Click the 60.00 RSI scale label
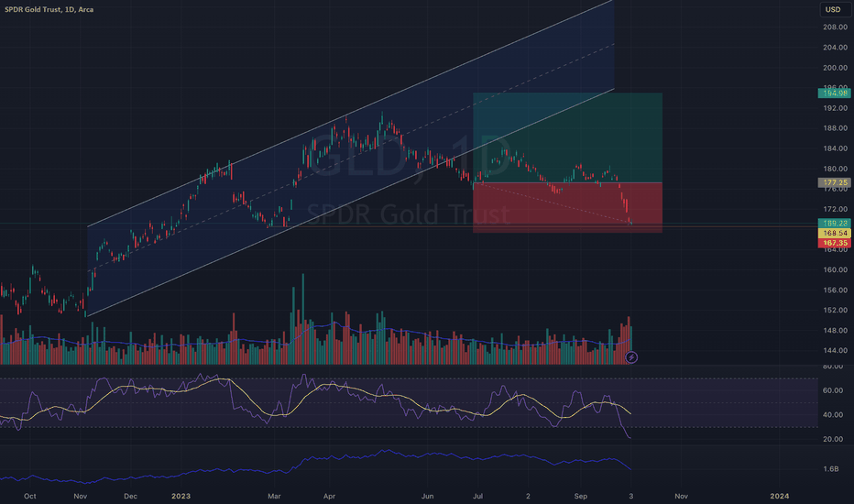The height and width of the screenshot is (504, 854). click(x=833, y=390)
